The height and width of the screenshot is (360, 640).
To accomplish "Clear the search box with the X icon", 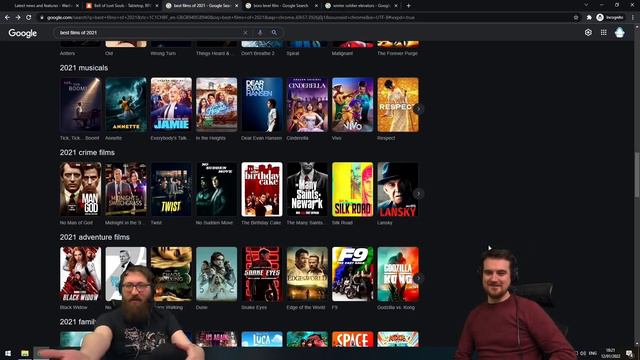I will click(x=245, y=33).
